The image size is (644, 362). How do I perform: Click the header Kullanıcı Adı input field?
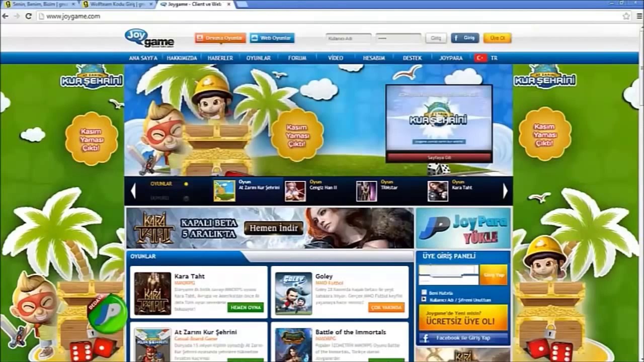pos(348,38)
